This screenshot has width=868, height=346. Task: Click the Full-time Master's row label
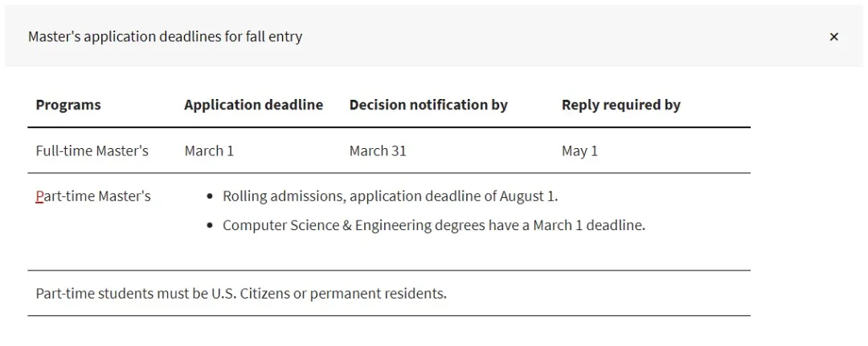tap(92, 150)
